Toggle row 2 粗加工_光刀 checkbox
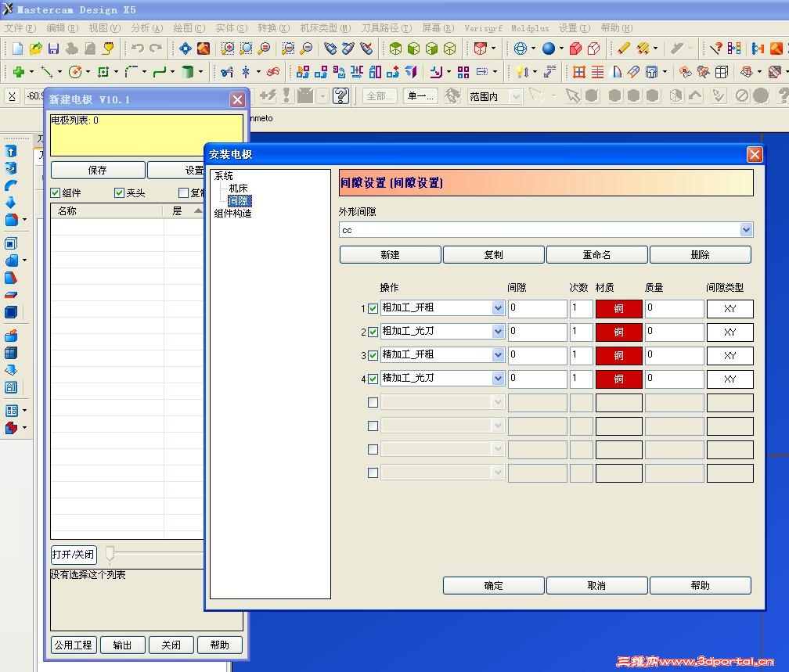The height and width of the screenshot is (672, 789). tap(373, 332)
